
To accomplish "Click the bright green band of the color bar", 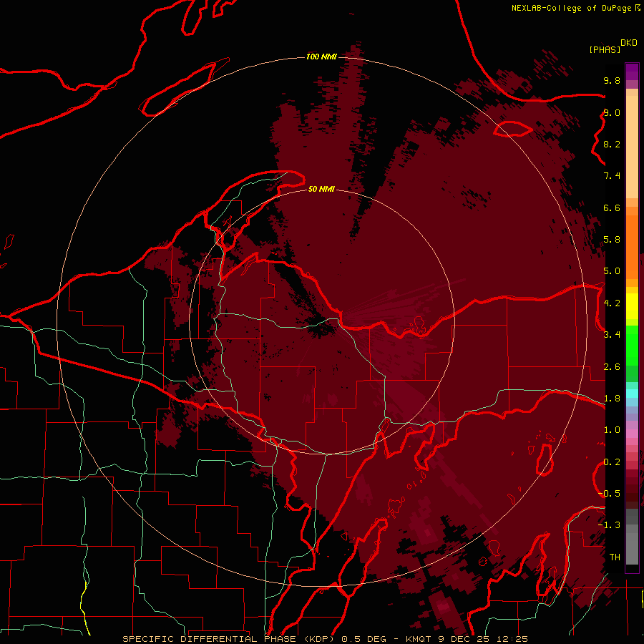I will coord(632,346).
